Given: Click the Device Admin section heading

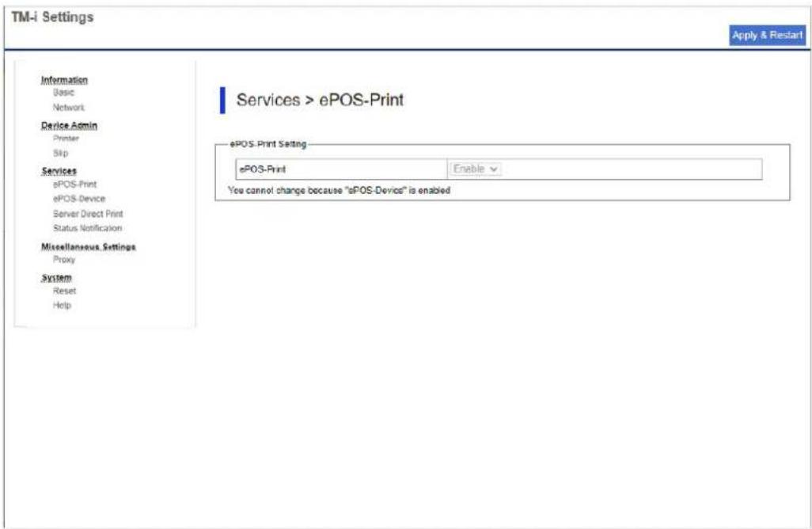Looking at the screenshot, I should [69, 125].
